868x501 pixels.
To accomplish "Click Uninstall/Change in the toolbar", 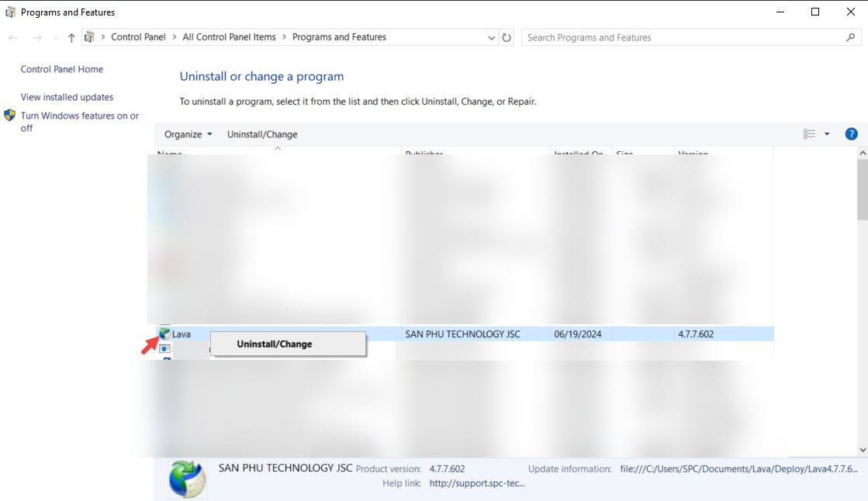I will (262, 134).
